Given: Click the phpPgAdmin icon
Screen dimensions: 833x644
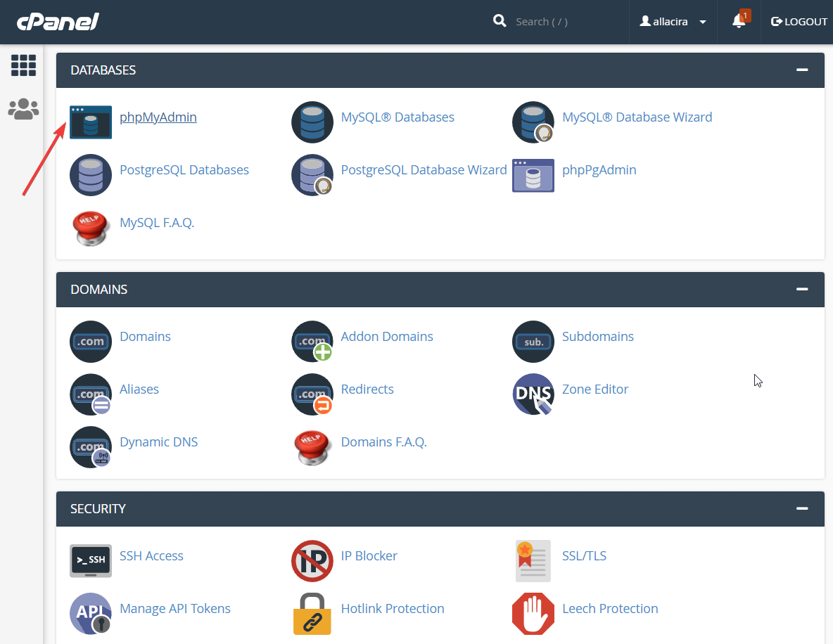Looking at the screenshot, I should [533, 175].
